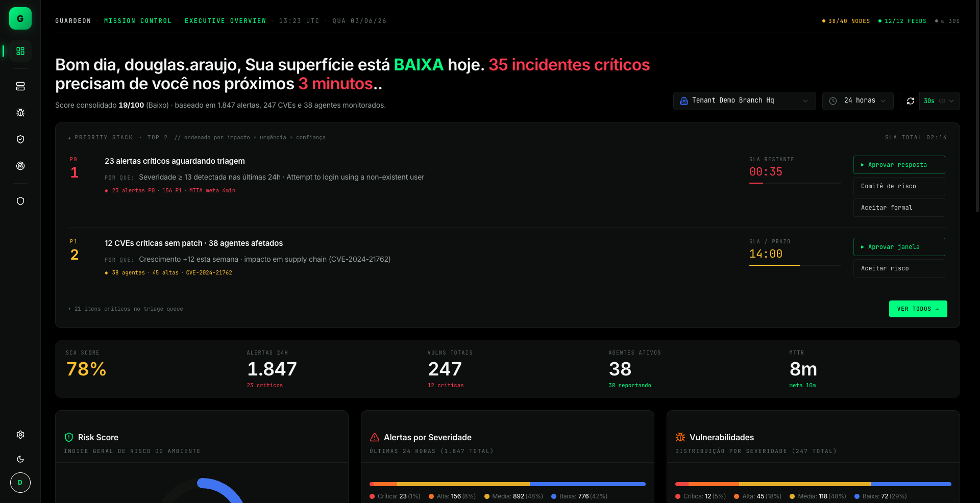Open the shield-check compliance icon in sidebar

click(20, 139)
